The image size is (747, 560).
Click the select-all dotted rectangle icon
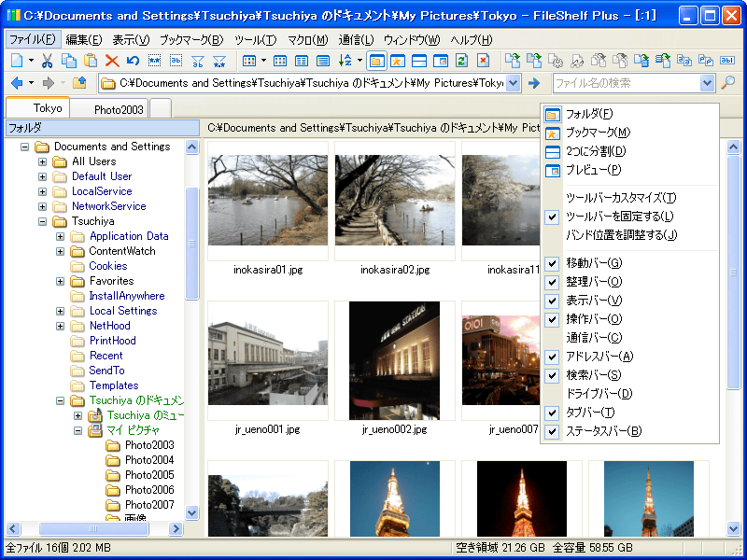tap(154, 61)
